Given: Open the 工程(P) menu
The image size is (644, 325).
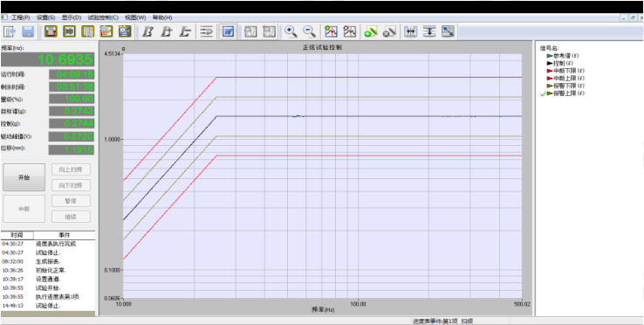Looking at the screenshot, I should (x=21, y=17).
